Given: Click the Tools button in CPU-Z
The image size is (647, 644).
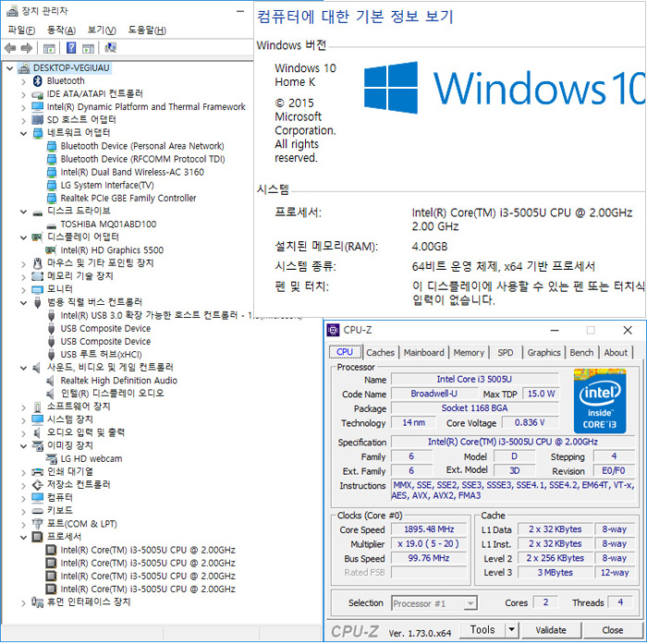Looking at the screenshot, I should pos(482,630).
